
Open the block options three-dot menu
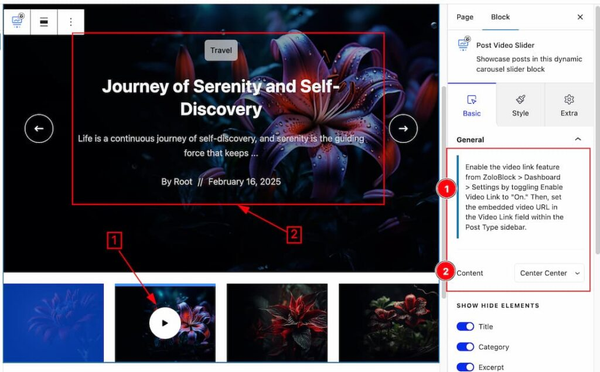pyautogui.click(x=71, y=22)
